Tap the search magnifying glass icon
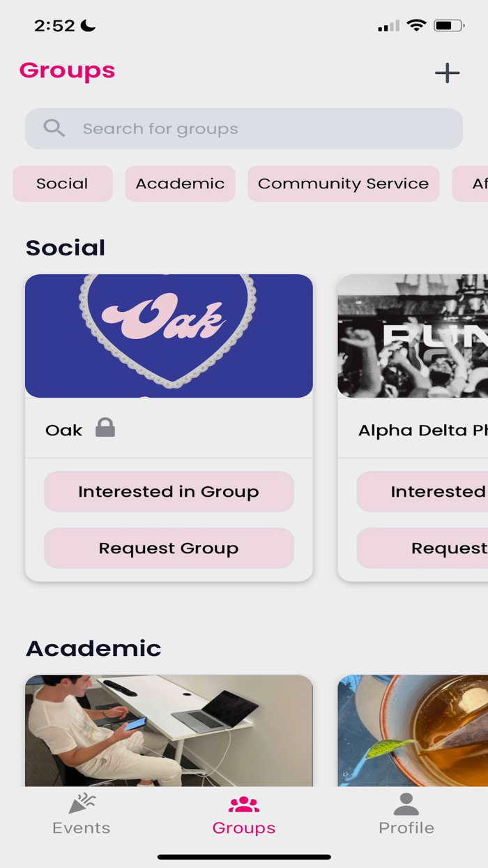The width and height of the screenshot is (488, 868). click(x=54, y=128)
